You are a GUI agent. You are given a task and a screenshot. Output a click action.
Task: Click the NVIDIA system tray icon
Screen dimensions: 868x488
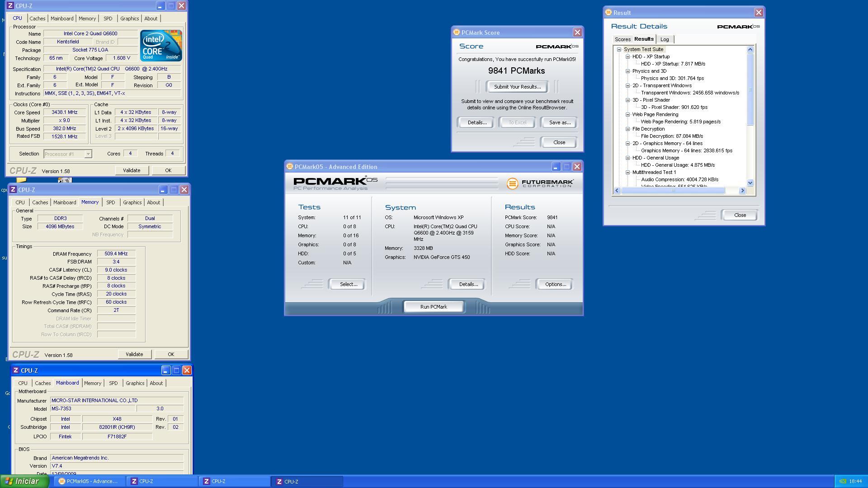[x=843, y=481]
